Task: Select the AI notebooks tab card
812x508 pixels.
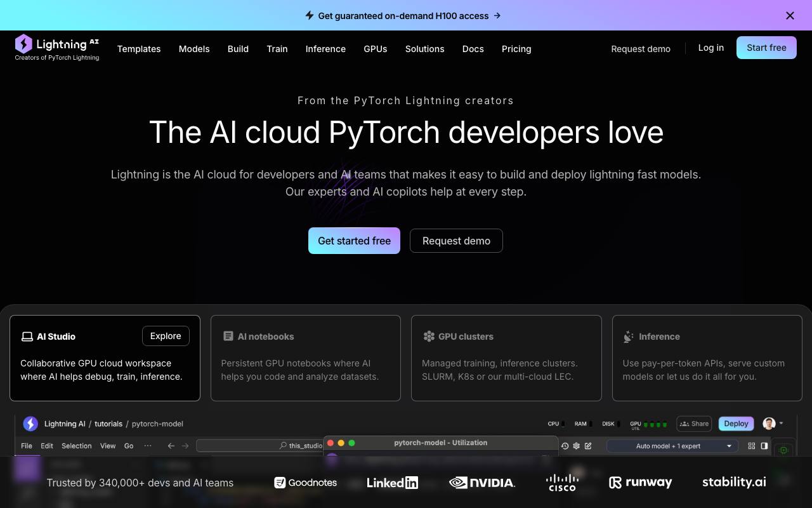Action: pos(306,358)
